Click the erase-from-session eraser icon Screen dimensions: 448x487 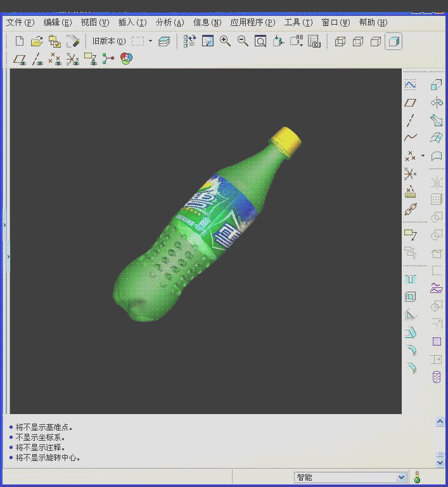click(73, 41)
